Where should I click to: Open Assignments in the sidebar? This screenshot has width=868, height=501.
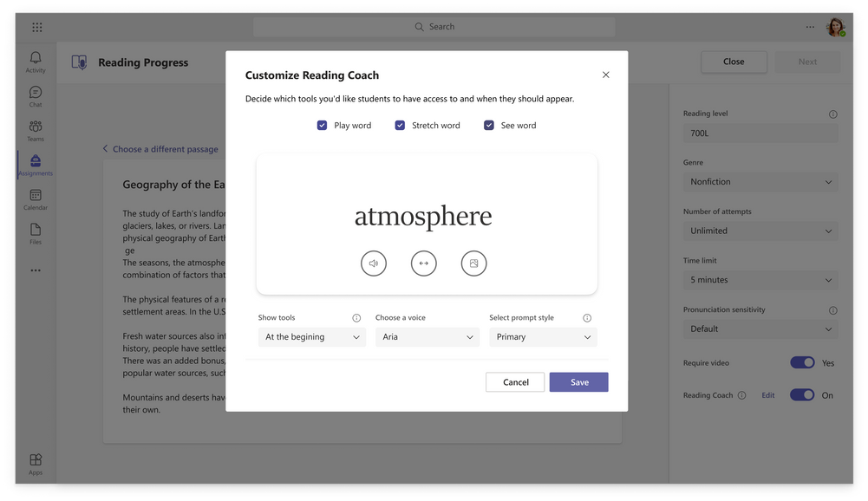click(36, 165)
